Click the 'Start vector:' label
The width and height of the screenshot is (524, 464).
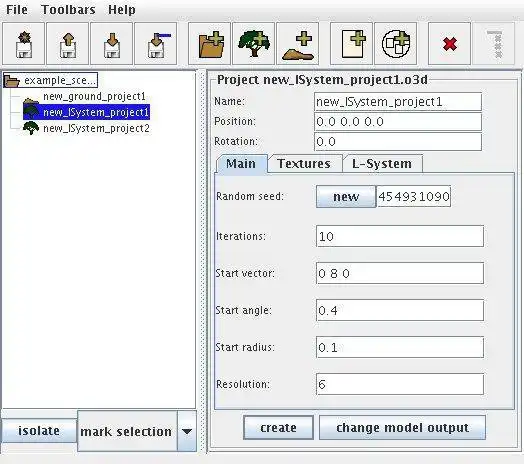tap(245, 273)
